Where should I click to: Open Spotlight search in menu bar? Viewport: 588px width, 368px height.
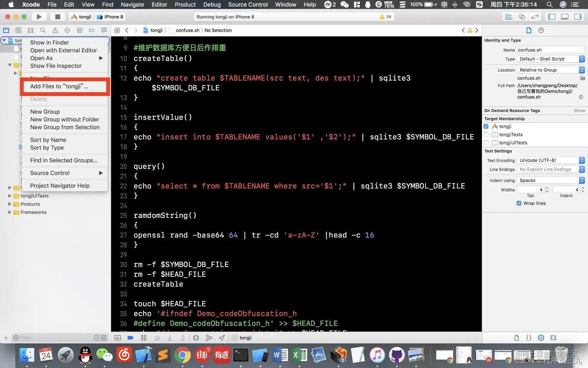click(549, 5)
